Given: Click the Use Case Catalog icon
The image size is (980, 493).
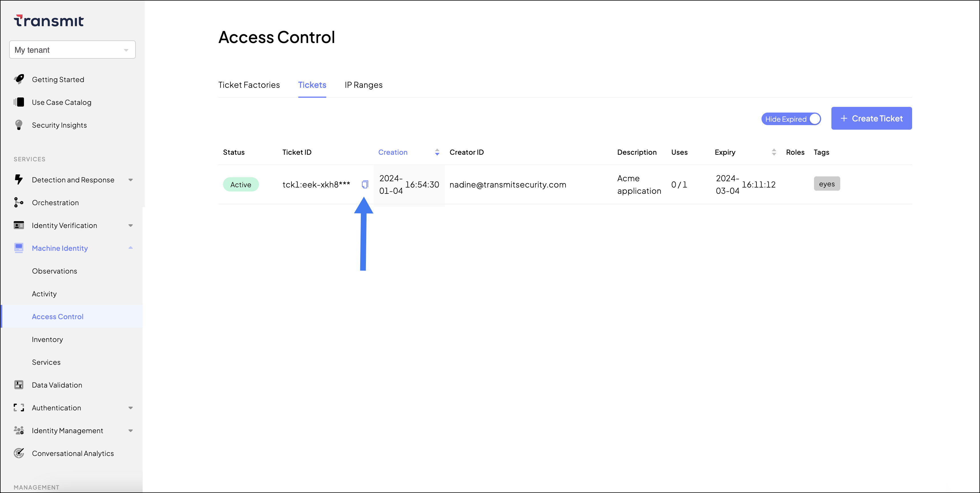Looking at the screenshot, I should click(x=19, y=102).
